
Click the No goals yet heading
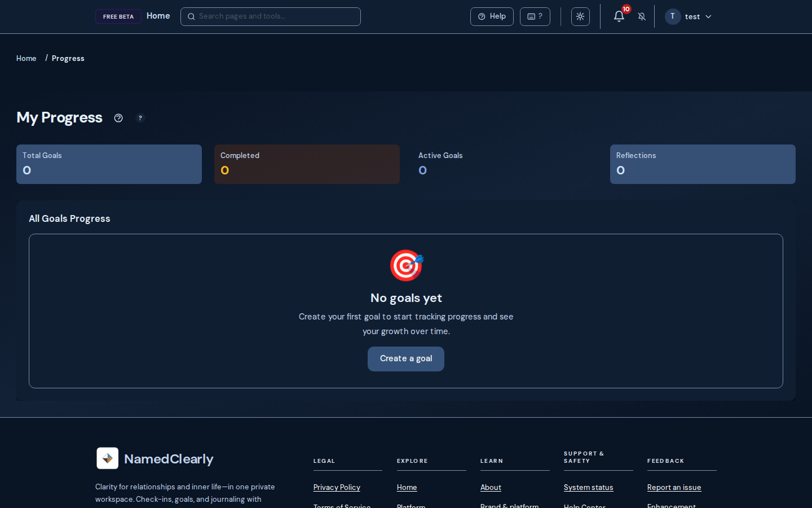click(x=406, y=298)
